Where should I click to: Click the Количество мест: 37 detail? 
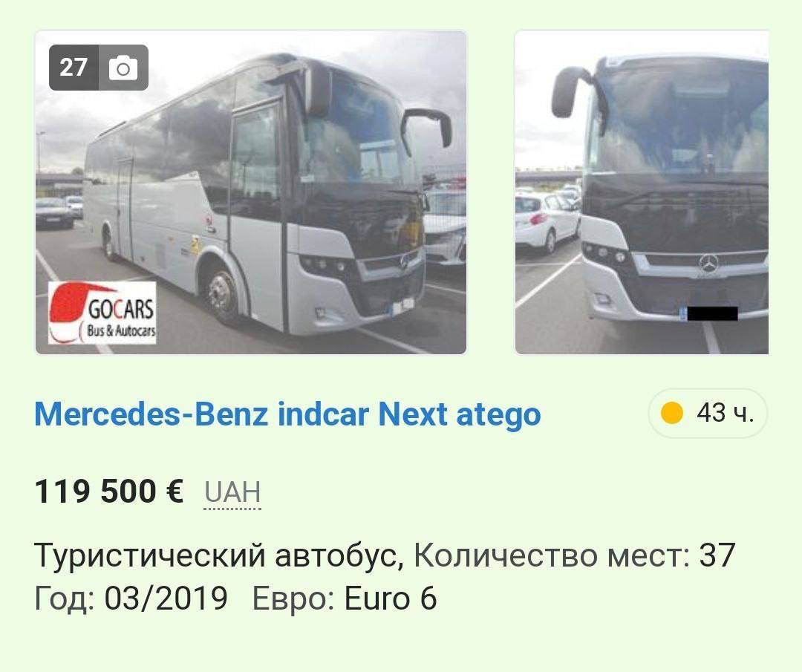click(x=574, y=555)
